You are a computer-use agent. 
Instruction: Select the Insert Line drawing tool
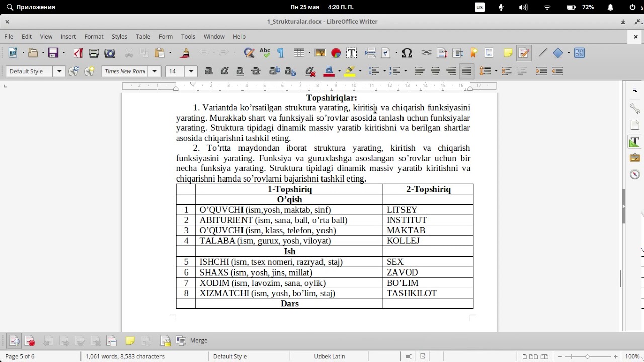(x=542, y=53)
